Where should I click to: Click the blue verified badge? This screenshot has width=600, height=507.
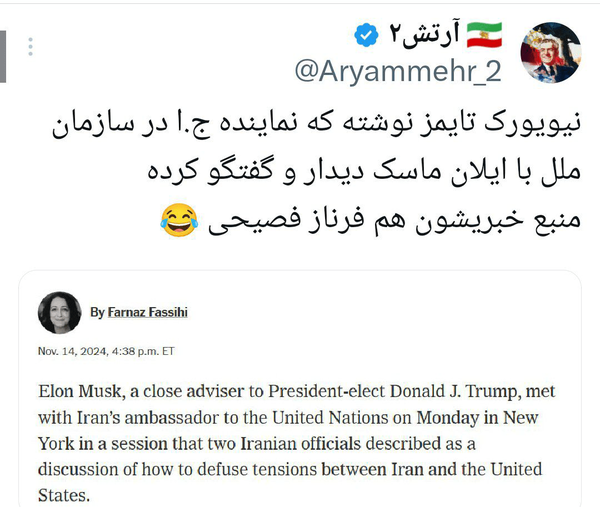[x=366, y=36]
